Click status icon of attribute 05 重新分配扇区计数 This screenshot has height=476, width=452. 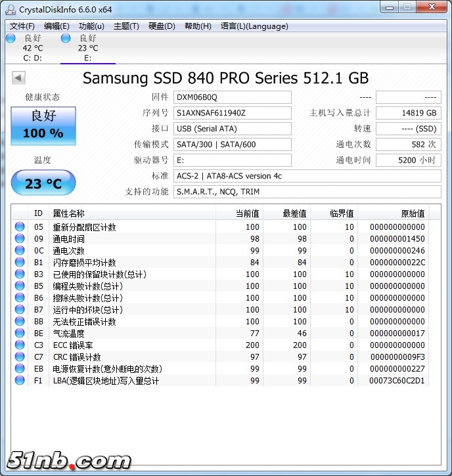(x=20, y=227)
